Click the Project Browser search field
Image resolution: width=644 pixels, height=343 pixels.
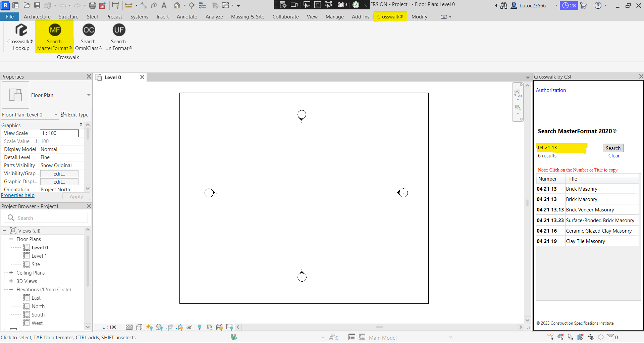[x=46, y=218]
